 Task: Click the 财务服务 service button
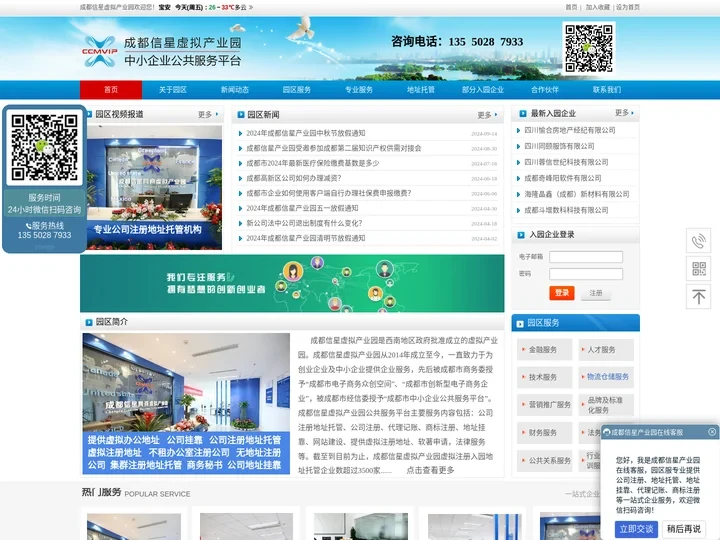pyautogui.click(x=545, y=433)
